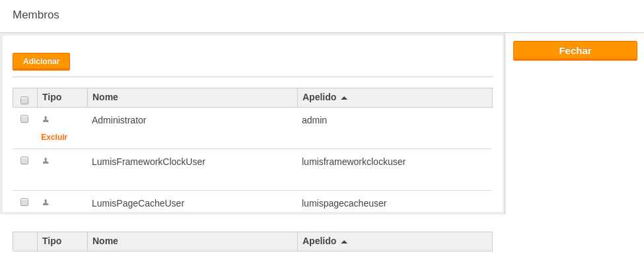Click the user icon beside LumisFrameworkClockUser

[46, 161]
